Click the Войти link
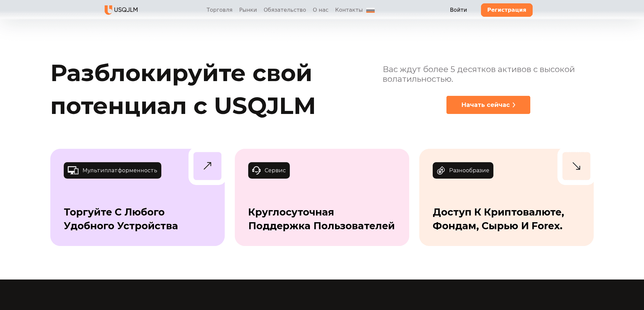 coord(458,10)
